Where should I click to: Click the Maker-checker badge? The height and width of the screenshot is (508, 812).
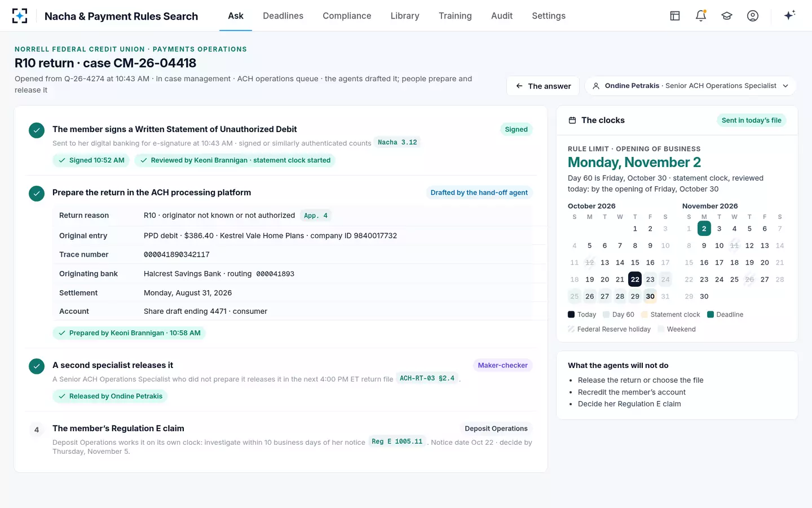(502, 365)
